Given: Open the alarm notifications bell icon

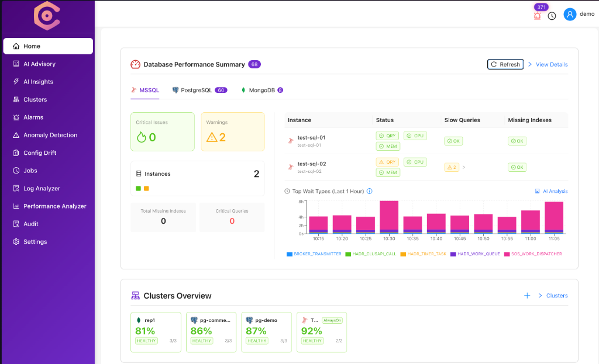Looking at the screenshot, I should click(x=538, y=16).
